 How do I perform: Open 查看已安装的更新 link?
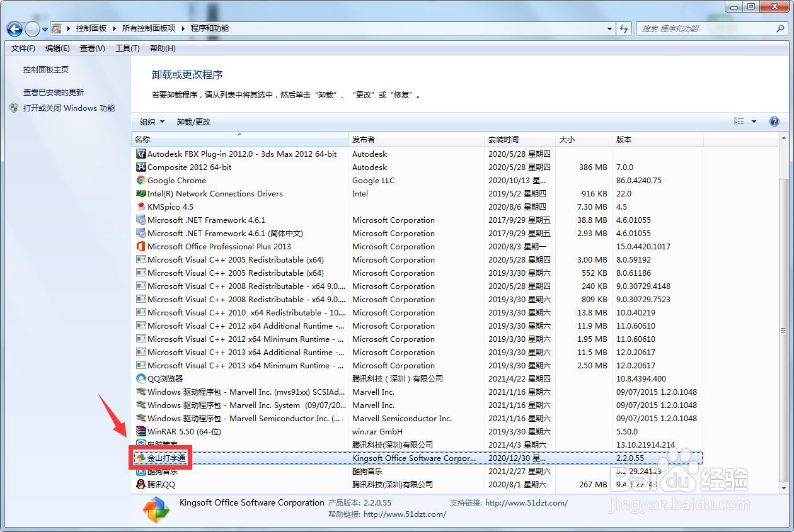tap(54, 93)
